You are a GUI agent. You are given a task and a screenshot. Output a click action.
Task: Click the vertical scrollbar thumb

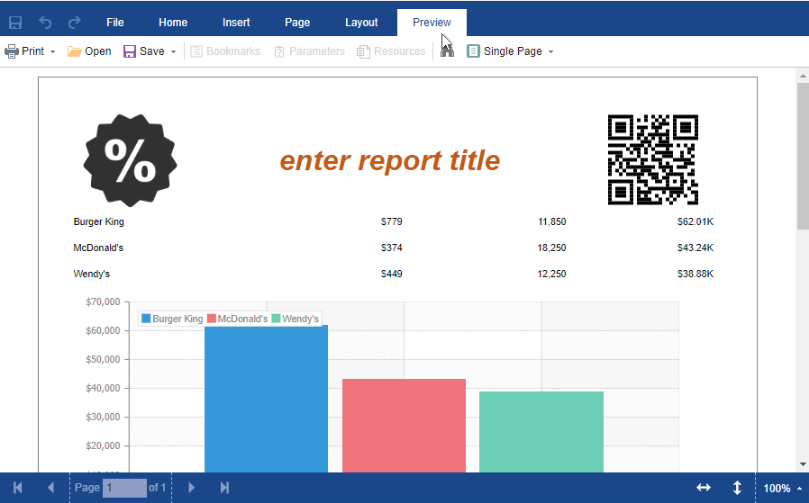pyautogui.click(x=803, y=156)
